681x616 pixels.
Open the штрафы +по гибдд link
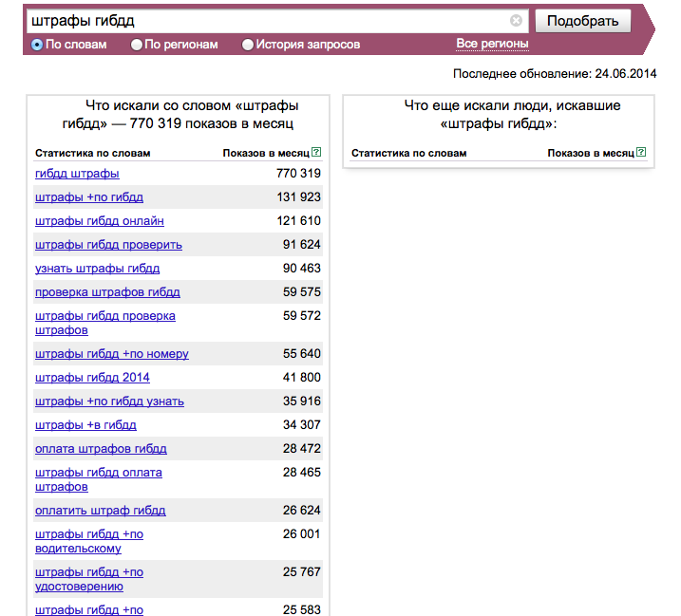point(89,197)
